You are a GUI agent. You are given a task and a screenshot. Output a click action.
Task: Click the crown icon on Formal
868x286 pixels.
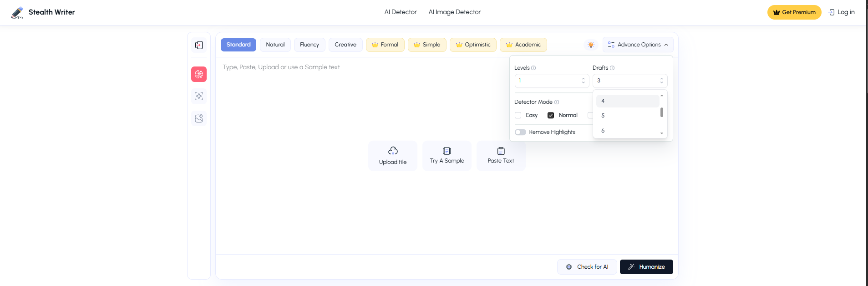click(375, 45)
